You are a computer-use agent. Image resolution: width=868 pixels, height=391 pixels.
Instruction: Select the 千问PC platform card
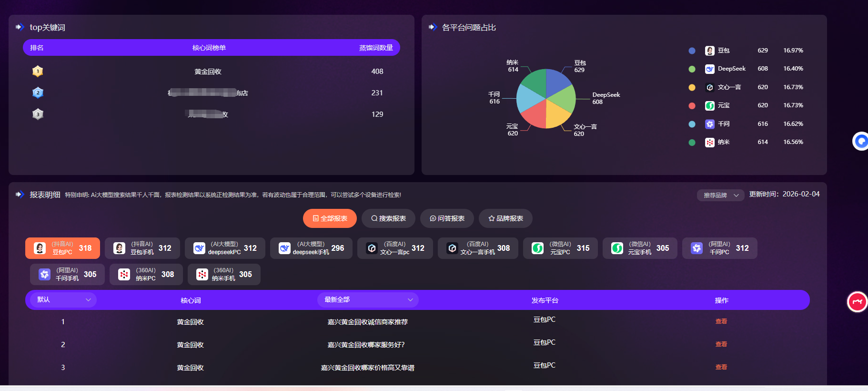coord(719,248)
